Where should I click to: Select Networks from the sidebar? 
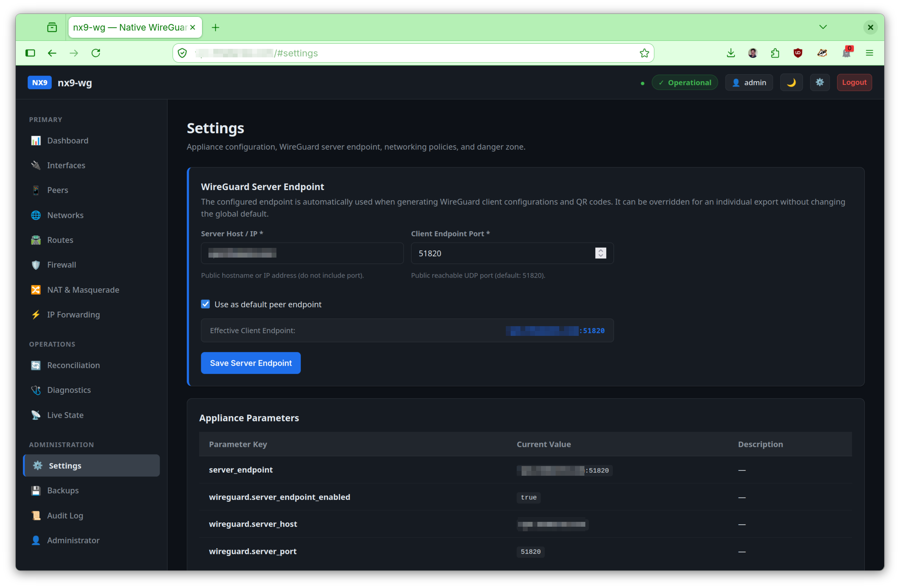click(x=91, y=215)
